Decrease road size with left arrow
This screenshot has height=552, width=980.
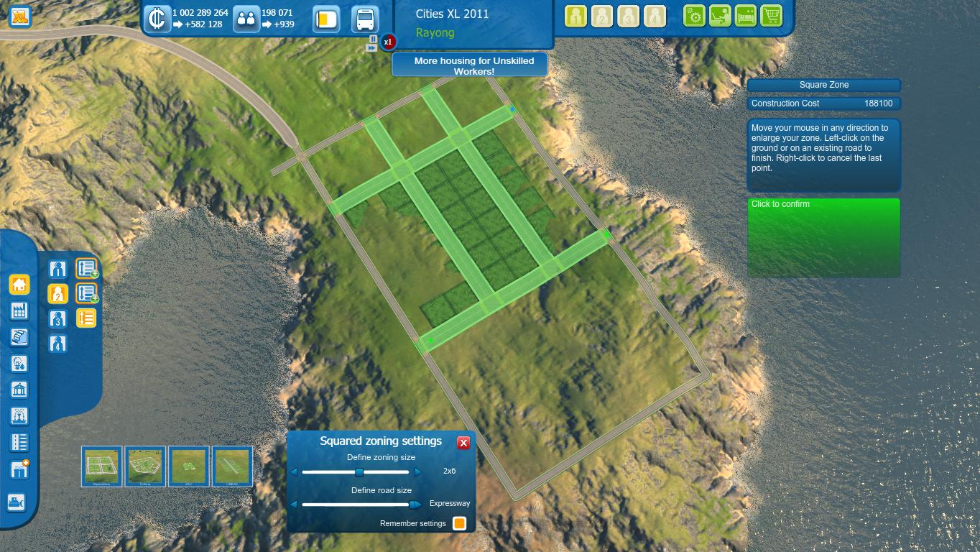coord(294,505)
